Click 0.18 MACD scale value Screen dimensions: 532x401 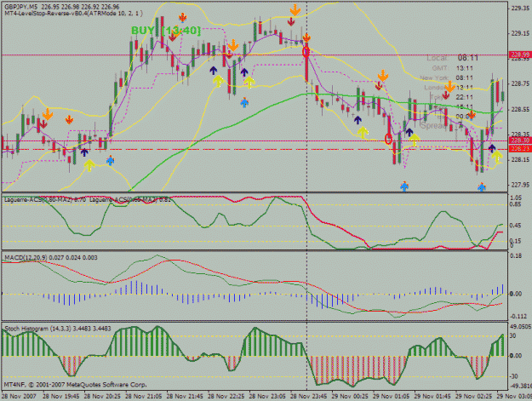[516, 255]
